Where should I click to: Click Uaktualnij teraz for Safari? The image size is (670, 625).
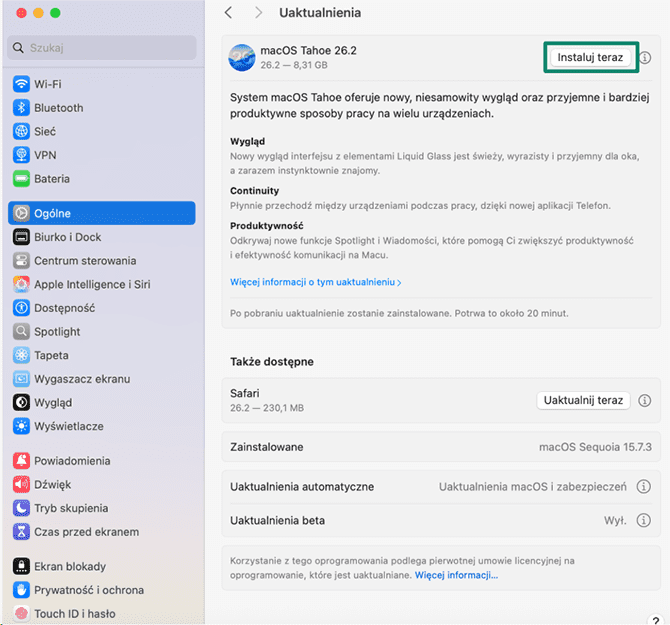point(584,400)
